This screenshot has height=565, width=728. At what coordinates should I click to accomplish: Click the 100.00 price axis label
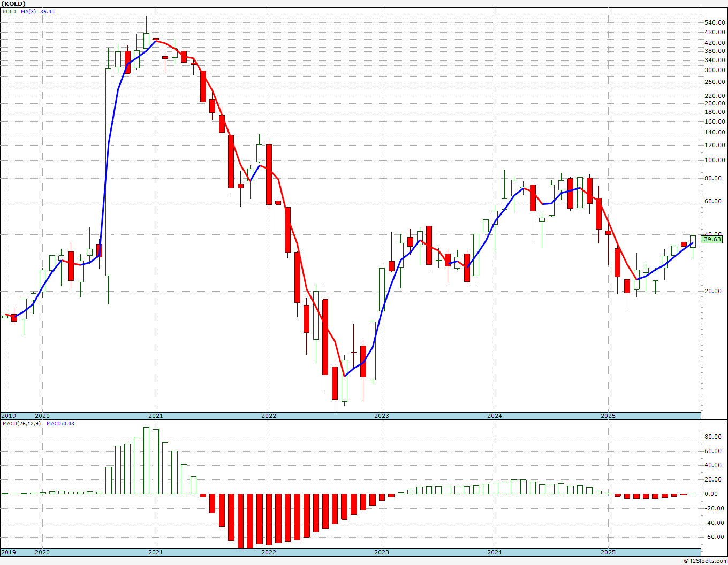click(x=716, y=161)
